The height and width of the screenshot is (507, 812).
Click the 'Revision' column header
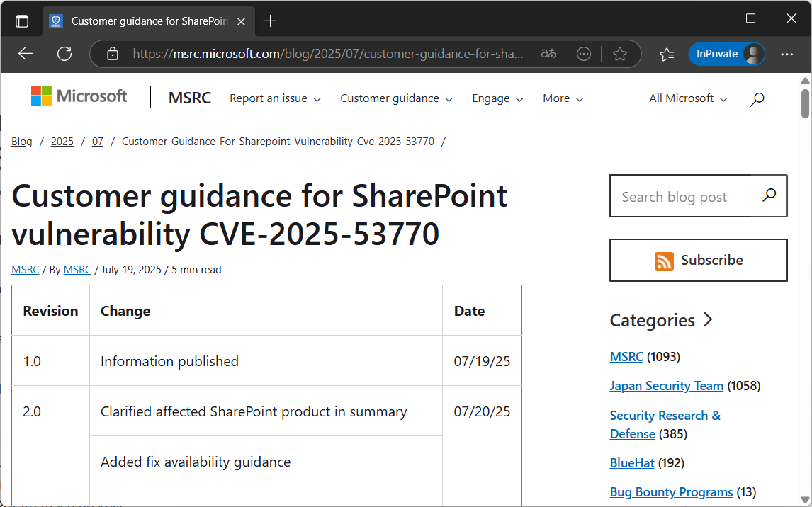(x=51, y=311)
